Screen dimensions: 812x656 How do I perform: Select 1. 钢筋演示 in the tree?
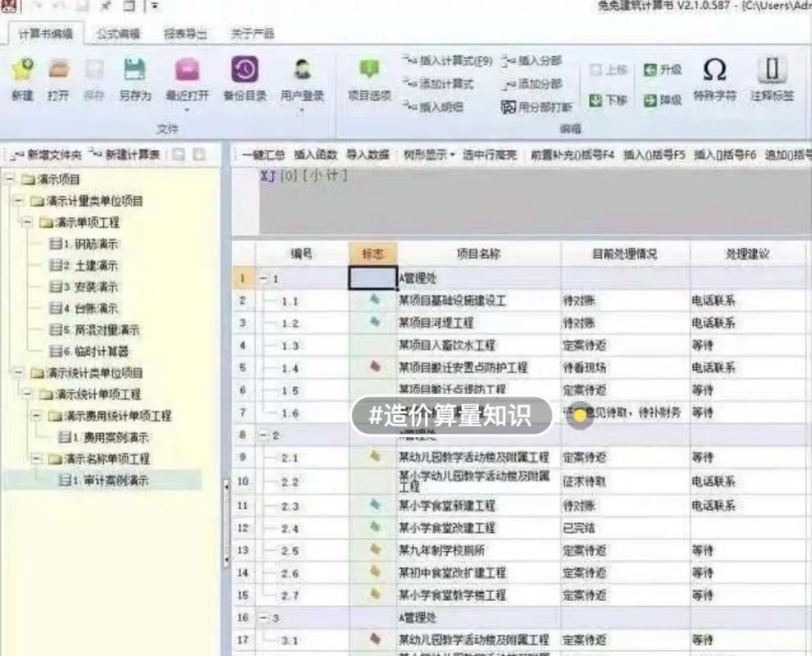[84, 244]
